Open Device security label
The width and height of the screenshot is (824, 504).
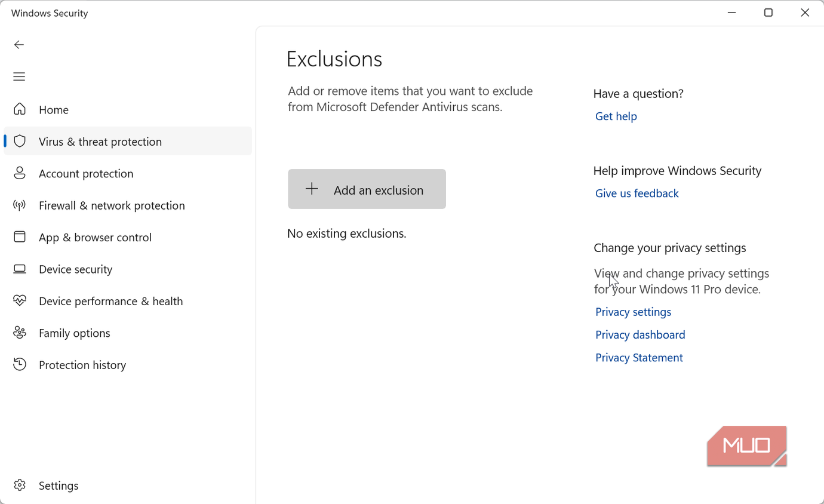pos(75,269)
